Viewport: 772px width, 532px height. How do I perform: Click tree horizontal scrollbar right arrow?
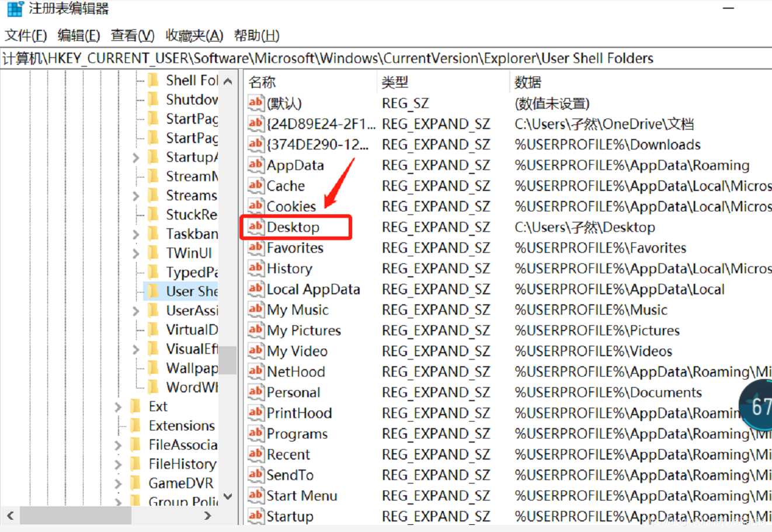pos(207,516)
